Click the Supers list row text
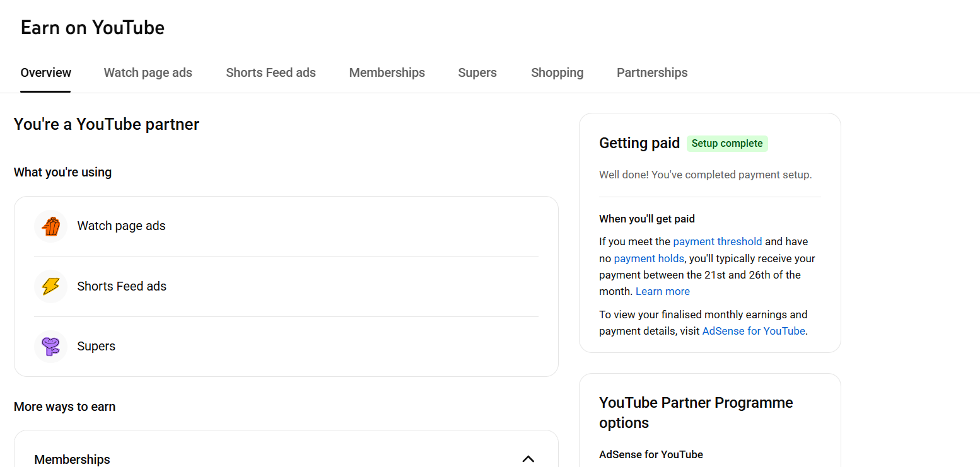The height and width of the screenshot is (467, 980). click(x=96, y=346)
